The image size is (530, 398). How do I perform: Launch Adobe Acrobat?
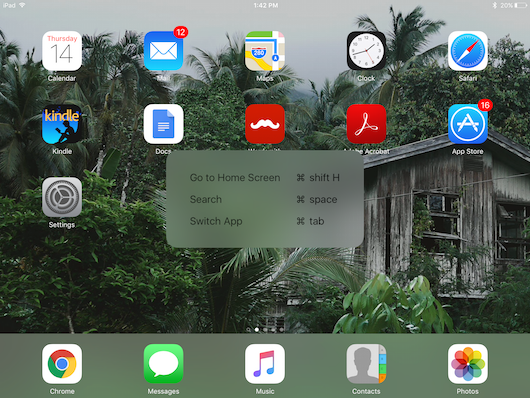pyautogui.click(x=366, y=124)
